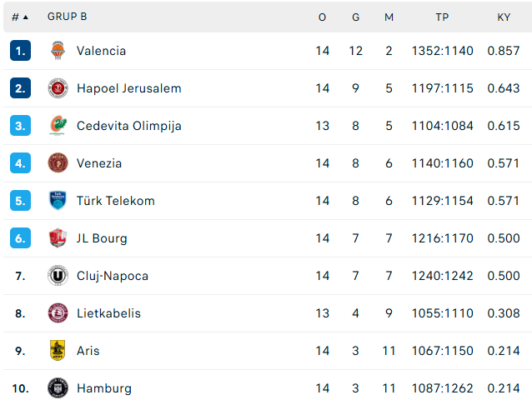Click the light blue rank 6 badge
The image size is (532, 405).
pyautogui.click(x=20, y=238)
